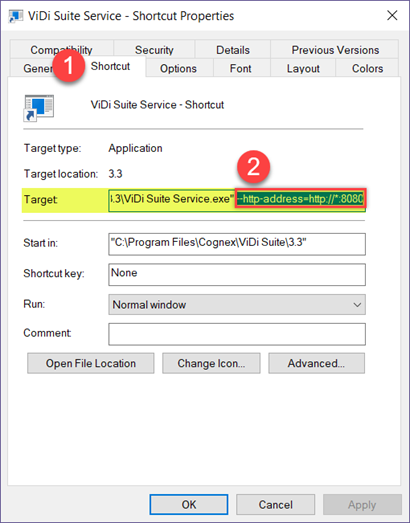This screenshot has width=410, height=523.
Task: Open the Previous Versions tab
Action: pos(335,50)
